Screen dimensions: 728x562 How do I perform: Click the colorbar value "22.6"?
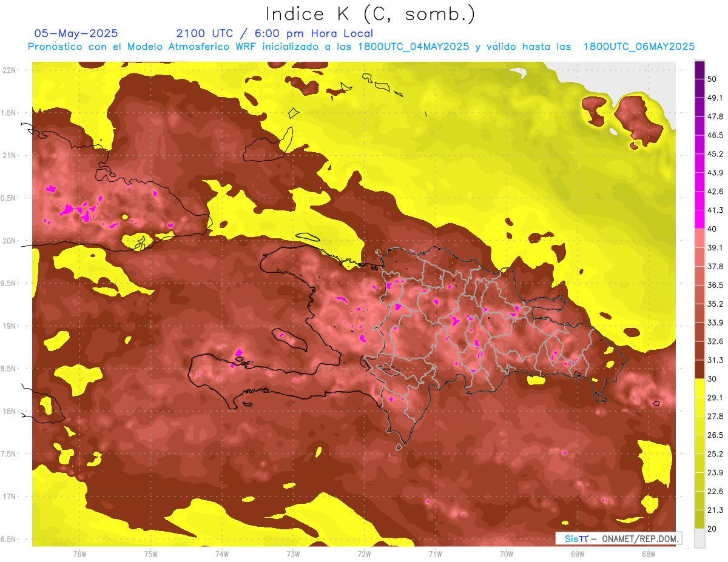tap(715, 492)
